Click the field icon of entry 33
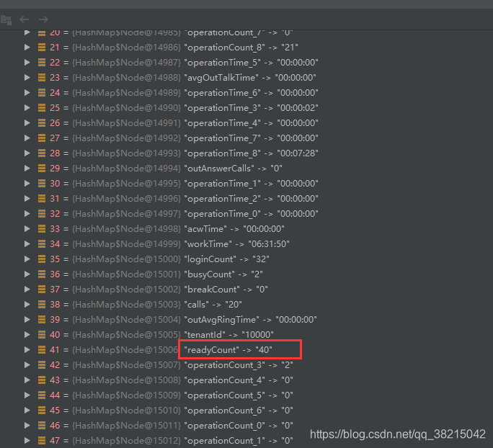This screenshot has width=493, height=448. click(x=42, y=229)
